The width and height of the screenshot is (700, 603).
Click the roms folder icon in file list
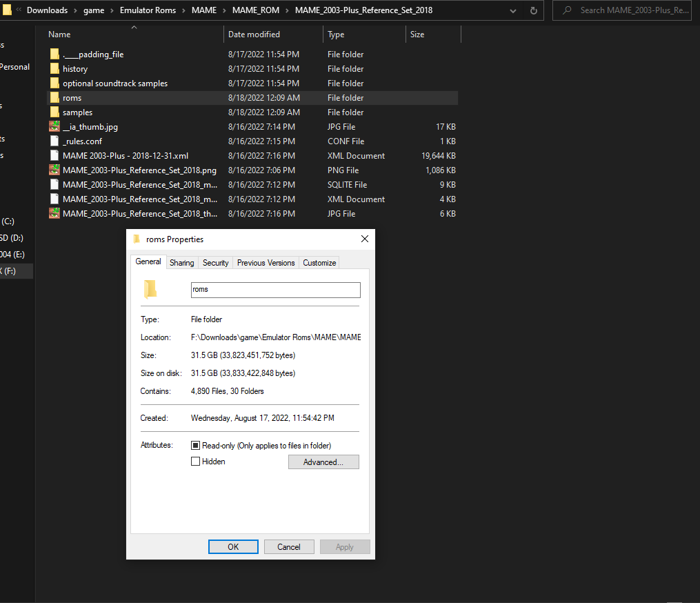54,98
